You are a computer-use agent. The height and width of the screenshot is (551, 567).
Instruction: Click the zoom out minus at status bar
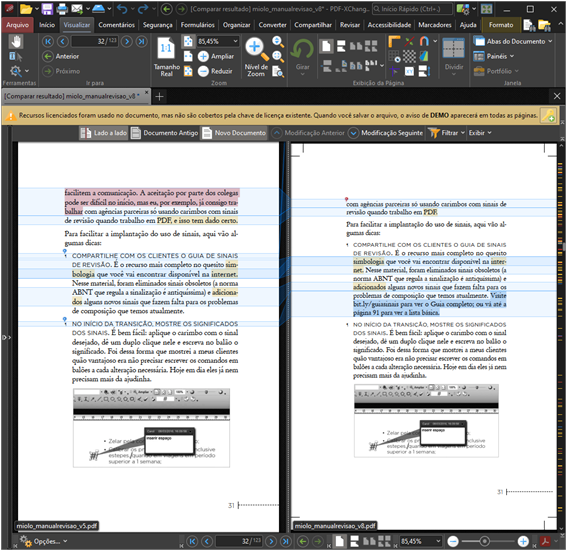(453, 541)
